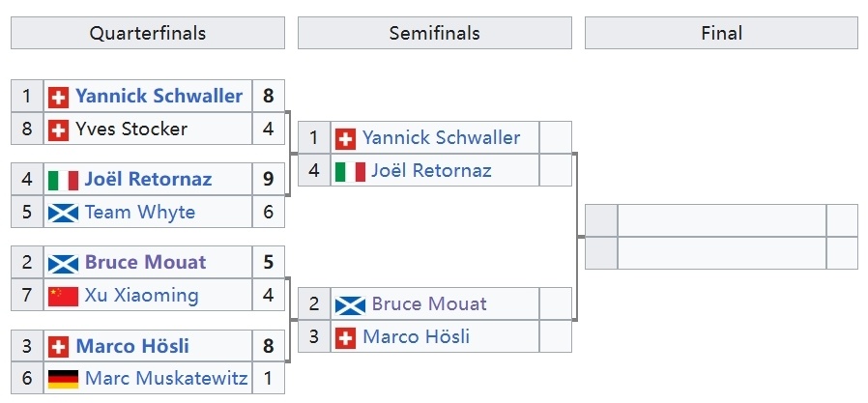
Task: Click Italian flag next to quarterfinal Joël Retornaz
Action: pyautogui.click(x=63, y=181)
